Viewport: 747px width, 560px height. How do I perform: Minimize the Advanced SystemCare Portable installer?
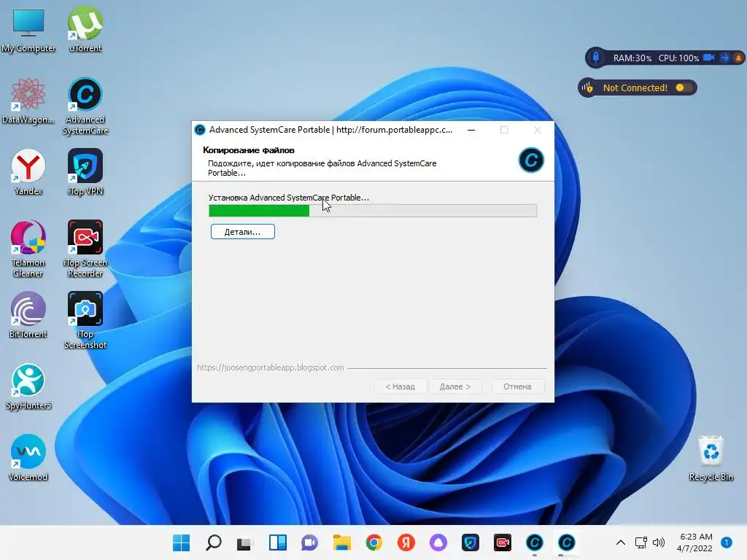471,130
